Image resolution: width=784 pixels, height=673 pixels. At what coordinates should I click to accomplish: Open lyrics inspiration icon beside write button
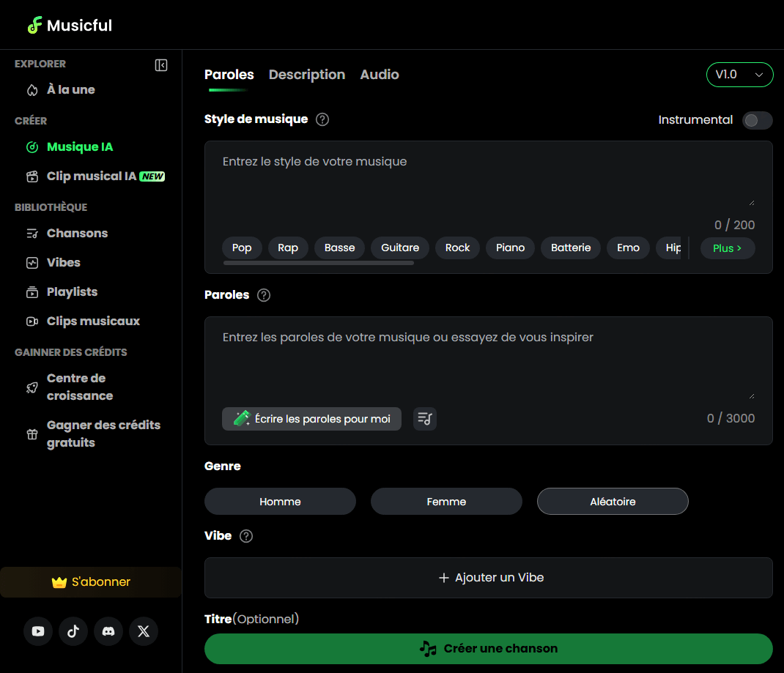tap(424, 418)
